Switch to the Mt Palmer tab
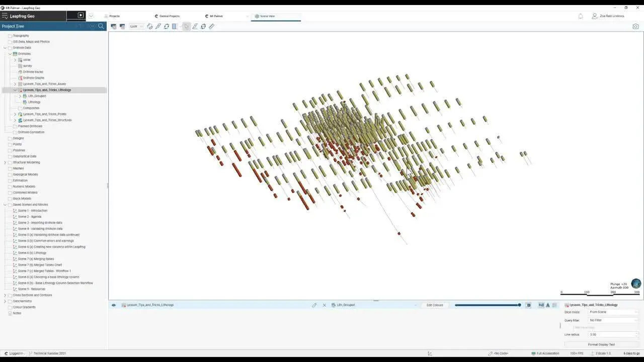The width and height of the screenshot is (644, 362). (216, 16)
